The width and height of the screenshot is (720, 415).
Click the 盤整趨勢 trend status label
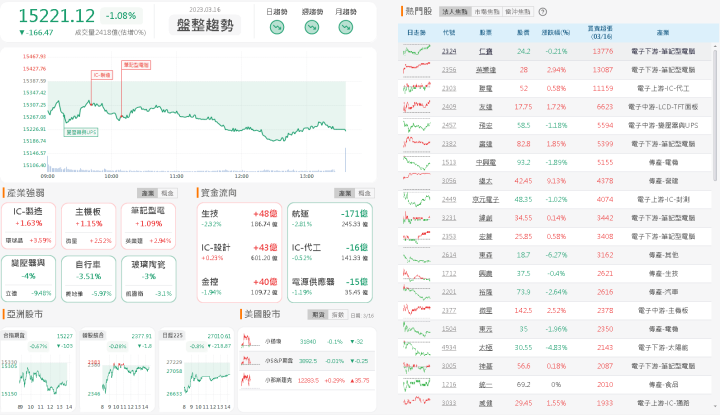tap(205, 25)
